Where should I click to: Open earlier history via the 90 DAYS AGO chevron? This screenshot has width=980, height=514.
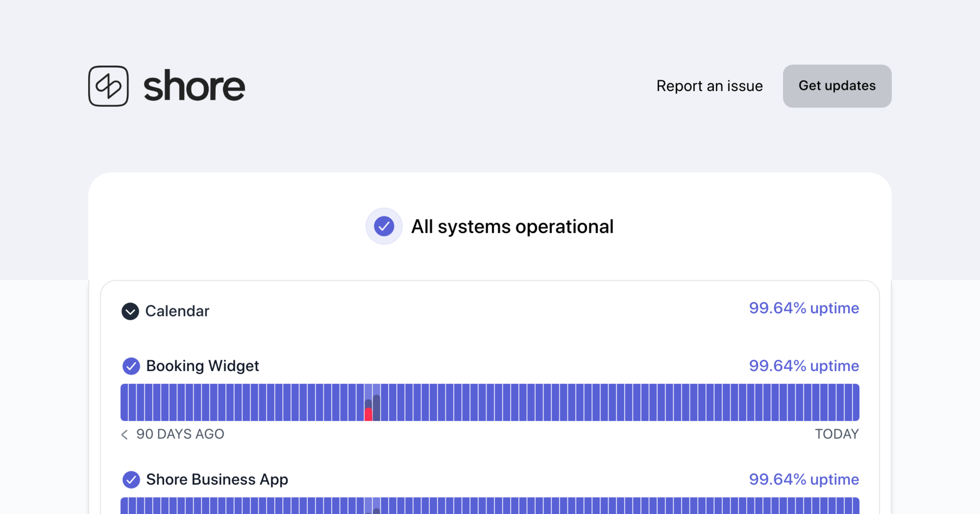coord(124,434)
